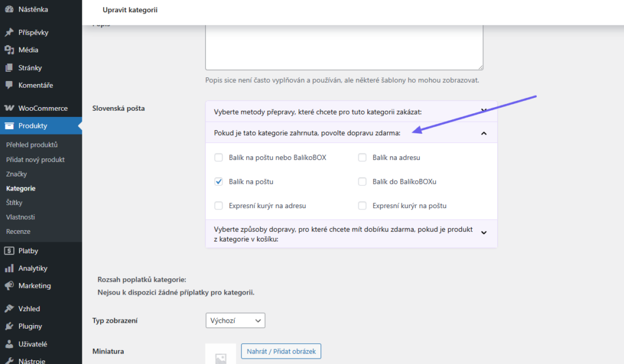Click inside the Popis description textarea

[x=344, y=47]
